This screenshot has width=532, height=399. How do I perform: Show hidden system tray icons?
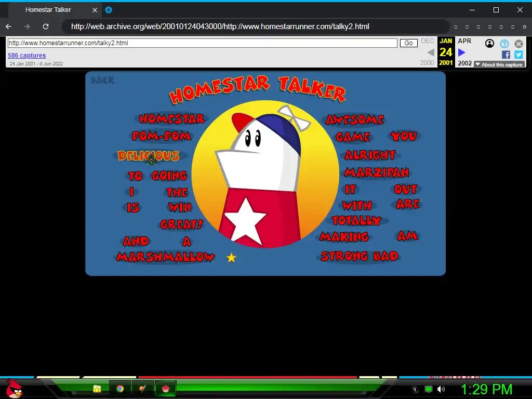coord(415,390)
